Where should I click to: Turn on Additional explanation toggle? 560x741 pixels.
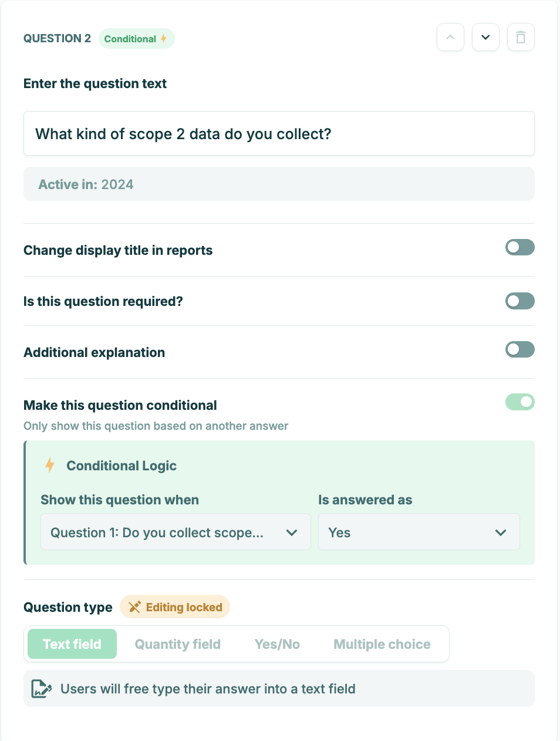pos(519,350)
